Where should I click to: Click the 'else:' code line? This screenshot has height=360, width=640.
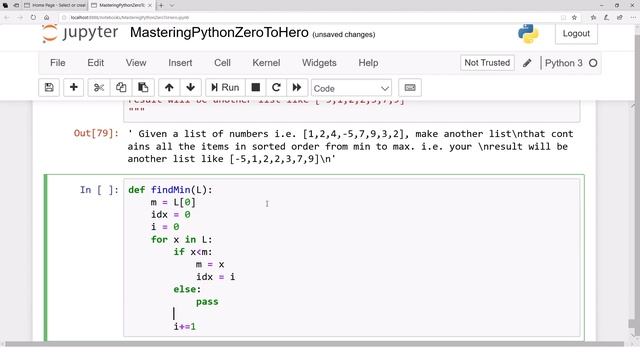point(187,289)
